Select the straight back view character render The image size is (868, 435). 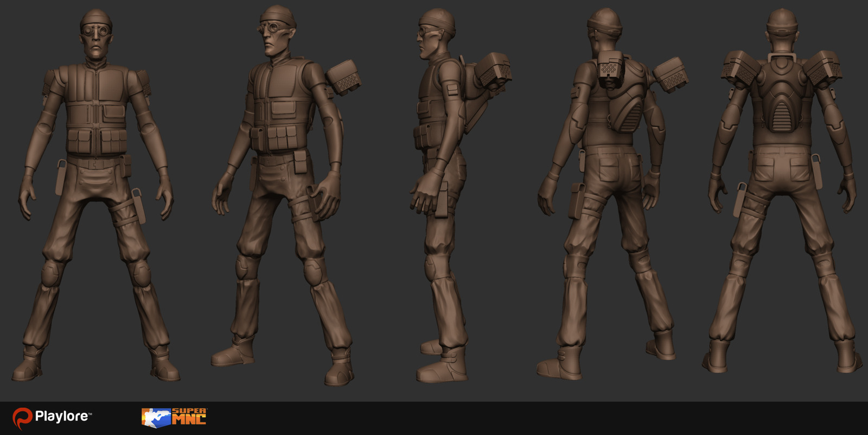[781, 196]
